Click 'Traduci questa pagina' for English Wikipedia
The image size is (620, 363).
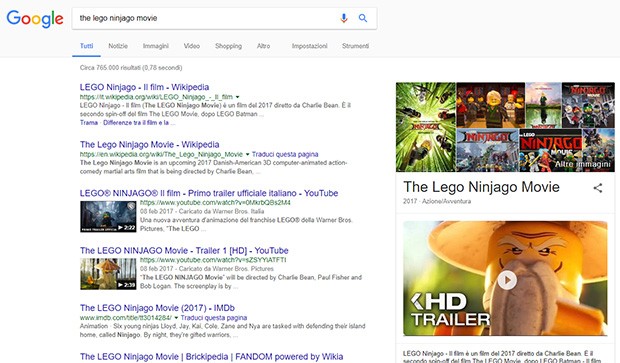[285, 154]
